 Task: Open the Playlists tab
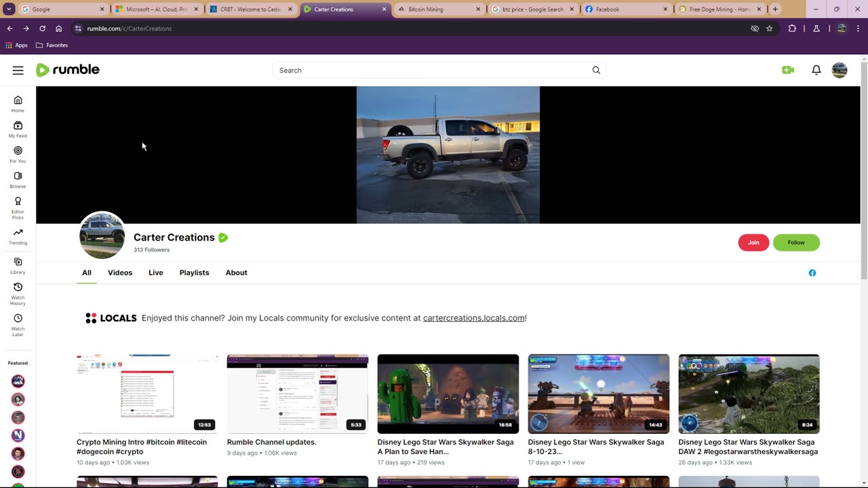195,273
